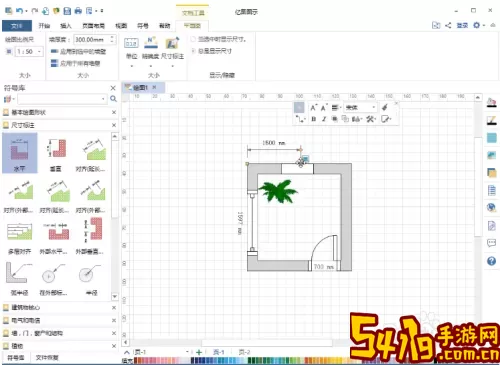Select the 弧半径 arc radius shape
500x365 pixels.
click(20, 278)
